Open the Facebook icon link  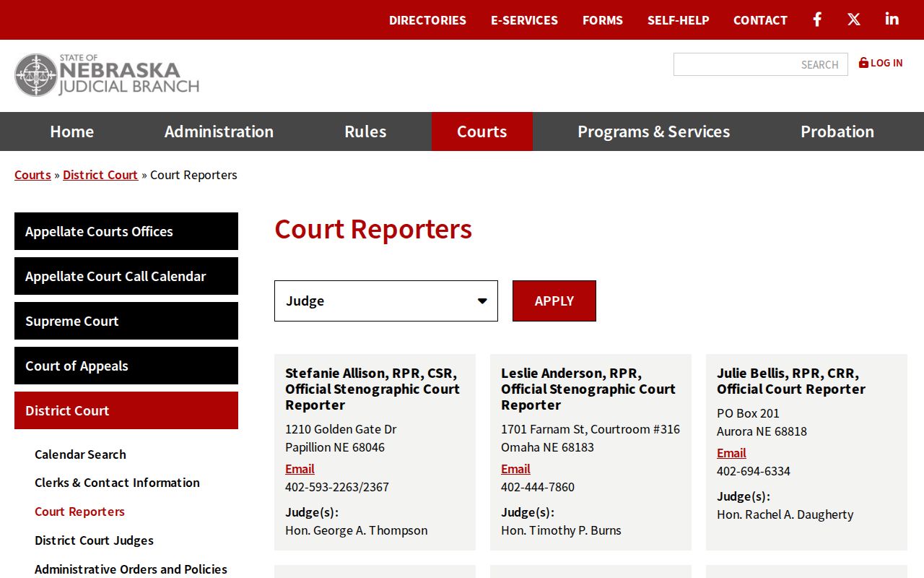[817, 20]
